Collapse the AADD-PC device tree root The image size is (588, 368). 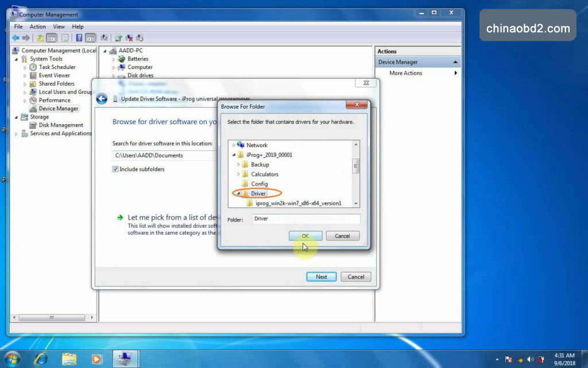click(105, 51)
